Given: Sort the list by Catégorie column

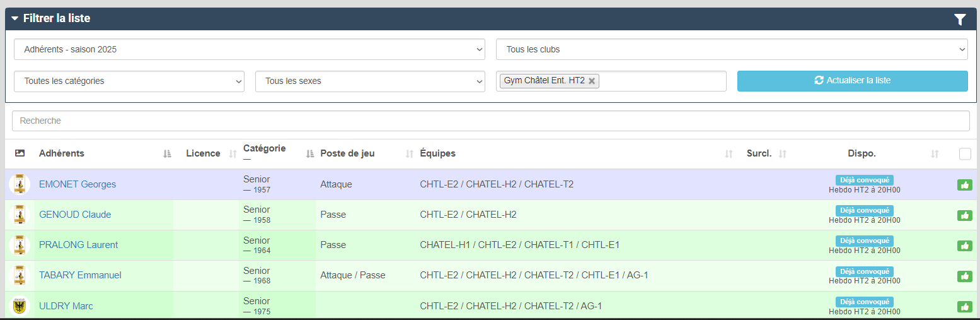Looking at the screenshot, I should 265,149.
